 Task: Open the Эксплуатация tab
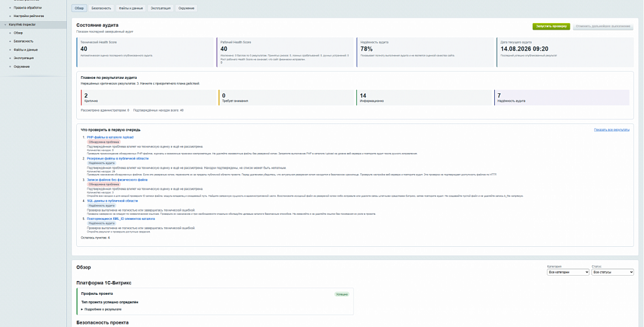pyautogui.click(x=160, y=8)
